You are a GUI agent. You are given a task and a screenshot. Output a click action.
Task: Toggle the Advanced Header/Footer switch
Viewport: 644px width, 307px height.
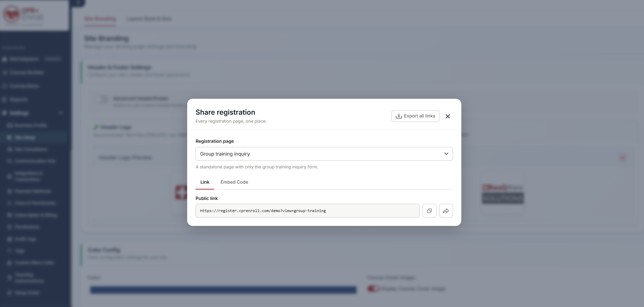click(101, 100)
